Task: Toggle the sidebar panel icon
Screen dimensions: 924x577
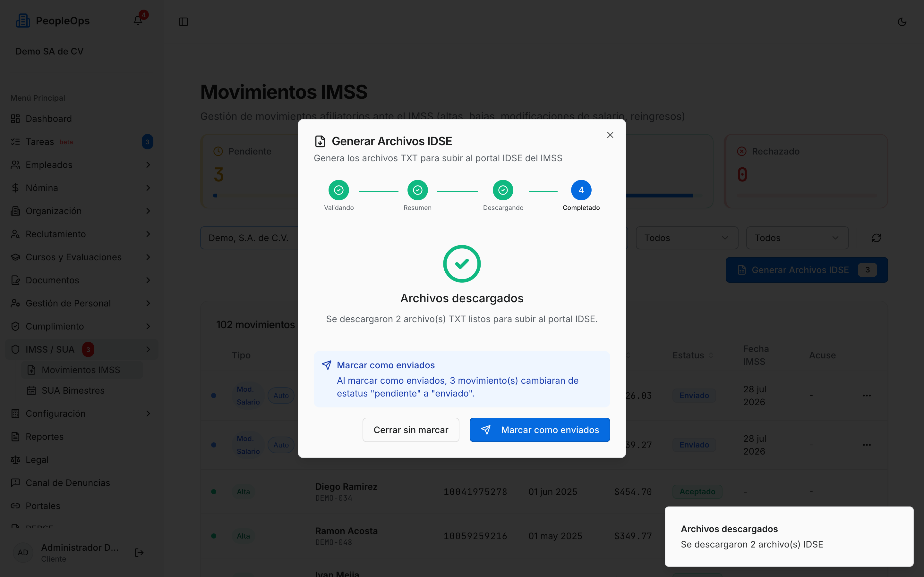Action: tap(184, 22)
